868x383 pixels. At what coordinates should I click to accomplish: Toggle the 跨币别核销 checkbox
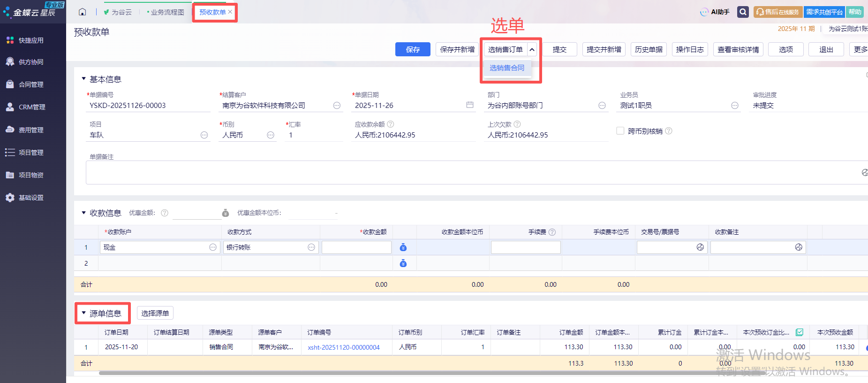coord(620,131)
